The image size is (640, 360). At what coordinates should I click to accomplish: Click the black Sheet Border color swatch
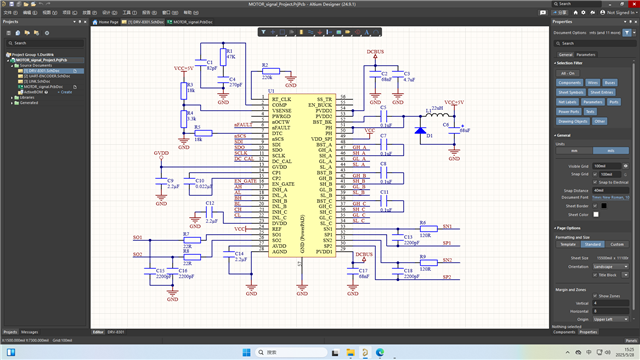[604, 206]
